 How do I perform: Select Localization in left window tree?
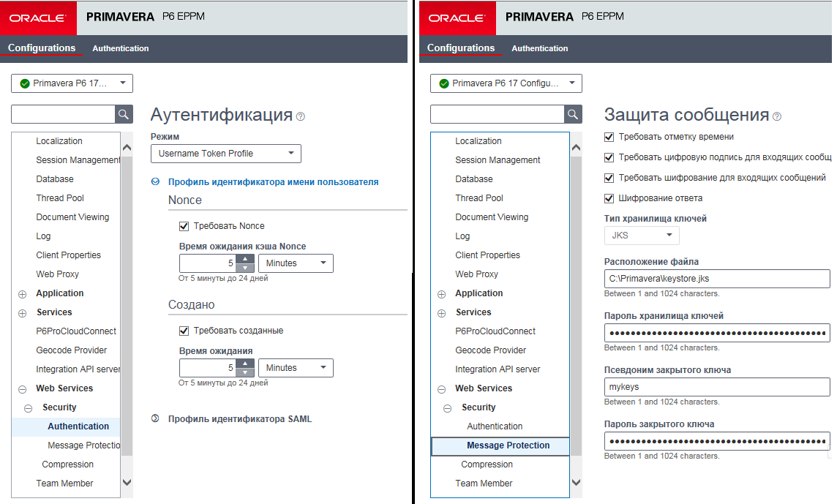[59, 141]
